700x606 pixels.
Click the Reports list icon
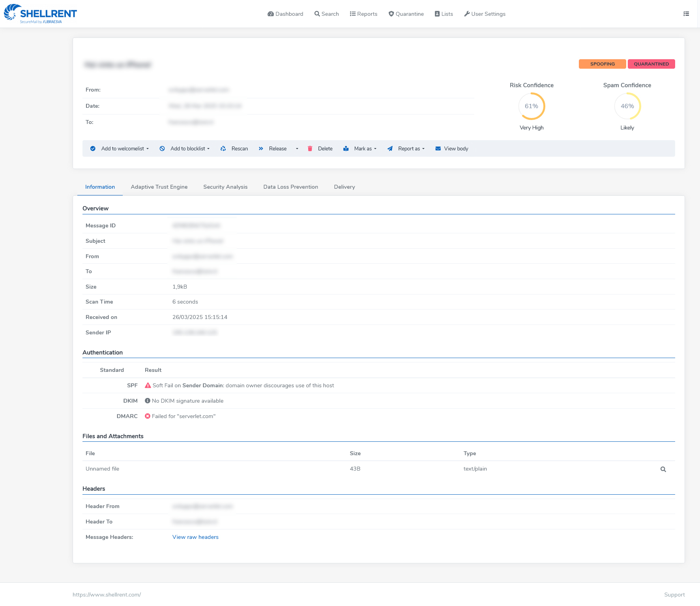pos(353,14)
